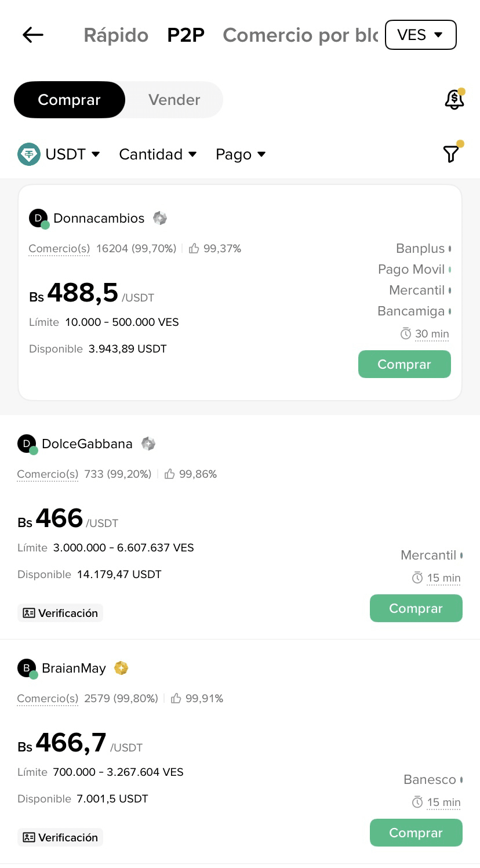Image resolution: width=480 pixels, height=868 pixels.
Task: Expand the Cantidad amount dropdown
Action: pos(158,154)
